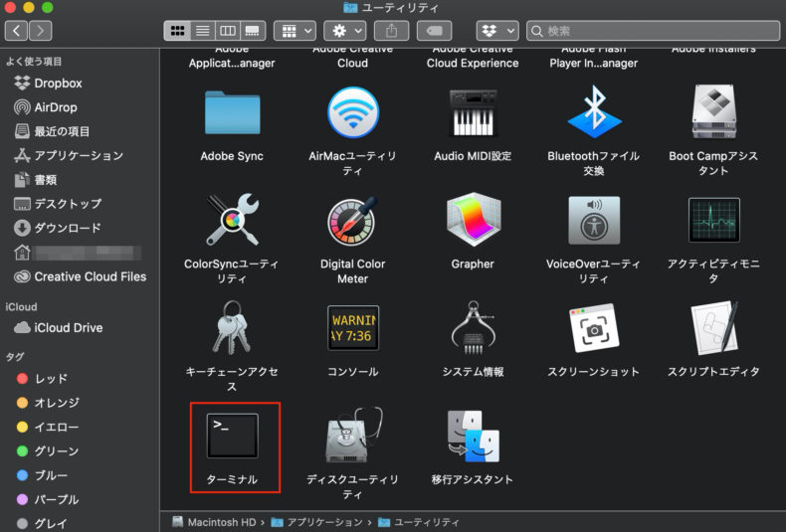Open the group-by arrangement dropdown
The width and height of the screenshot is (786, 532).
(x=295, y=31)
